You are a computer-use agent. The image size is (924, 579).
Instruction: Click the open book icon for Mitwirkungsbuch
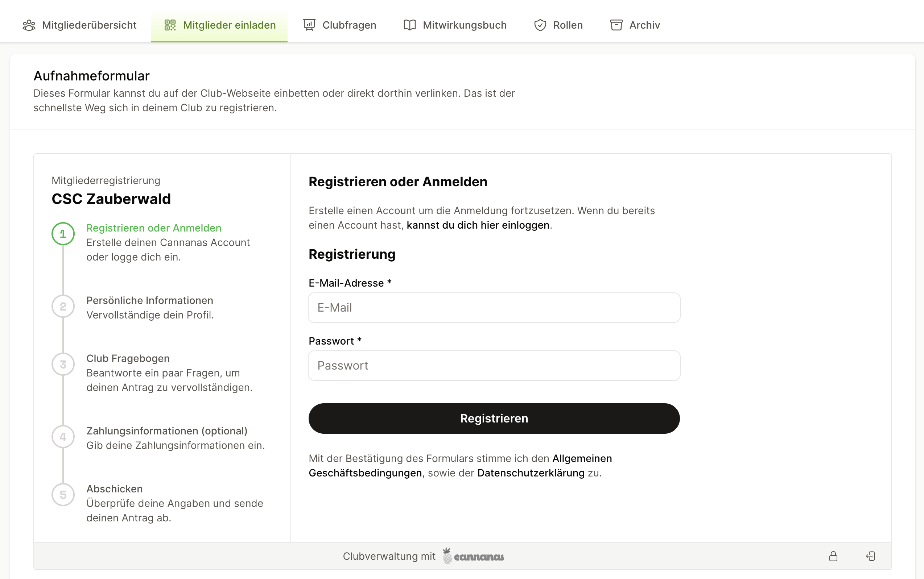point(410,25)
